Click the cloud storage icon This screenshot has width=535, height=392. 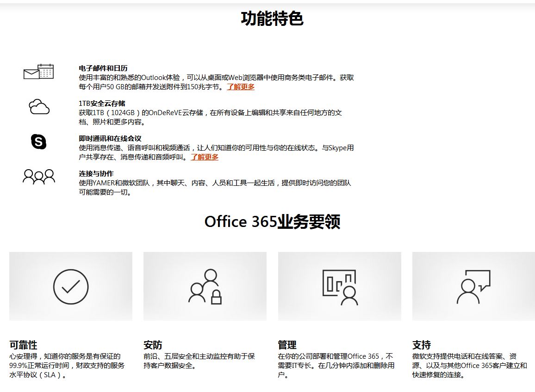39,107
